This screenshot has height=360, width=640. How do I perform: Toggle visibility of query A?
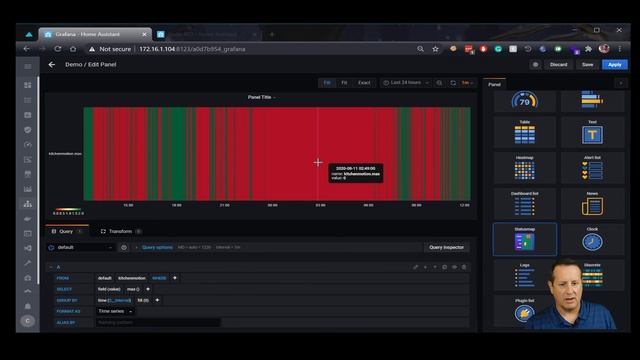coord(454,267)
